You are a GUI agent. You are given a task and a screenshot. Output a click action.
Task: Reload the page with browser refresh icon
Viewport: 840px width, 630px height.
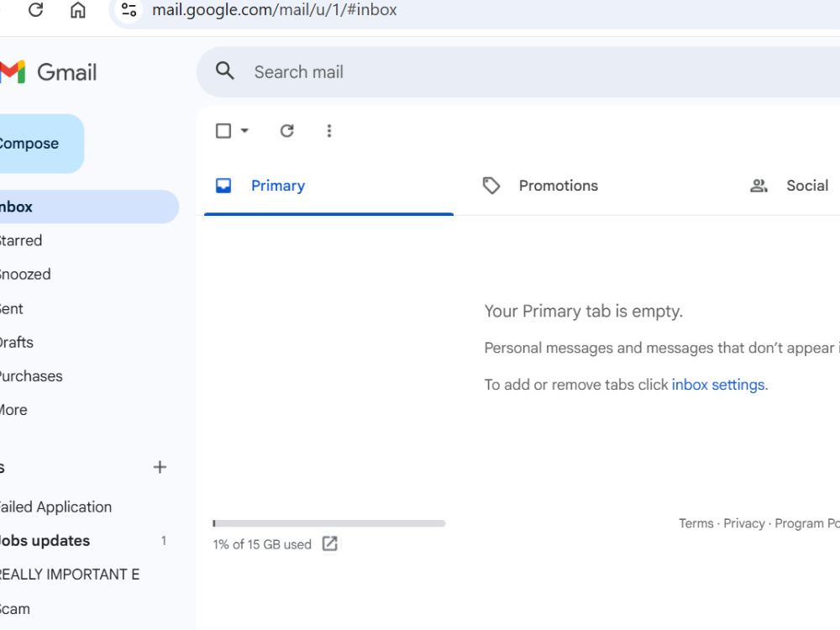(35, 9)
